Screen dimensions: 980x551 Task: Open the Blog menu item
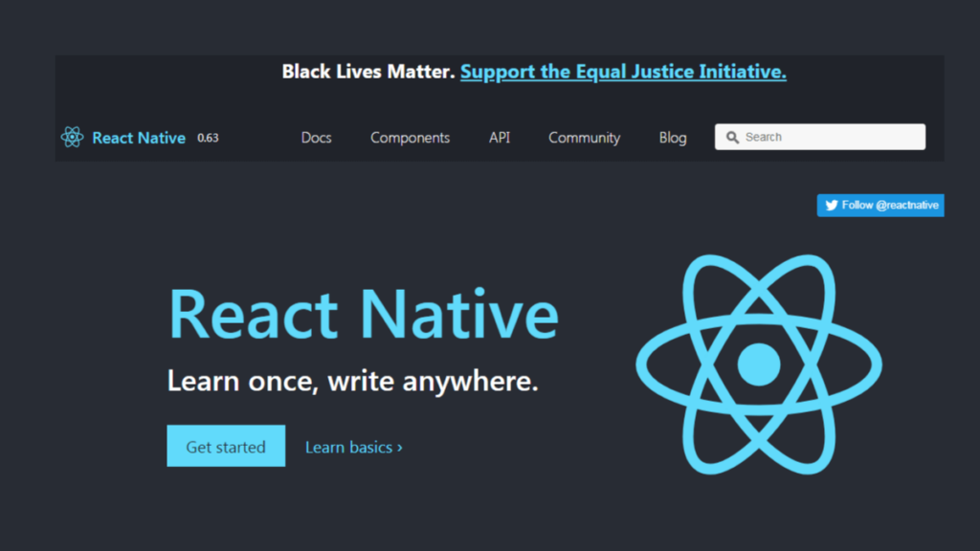tap(673, 138)
